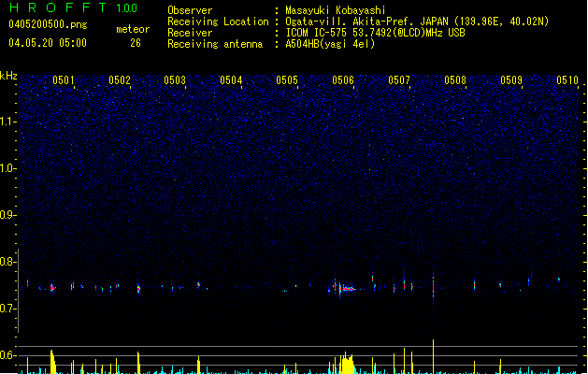Screen dimensions: 588x374
Task: Click the filename 0405200500.png
Action: tap(48, 24)
